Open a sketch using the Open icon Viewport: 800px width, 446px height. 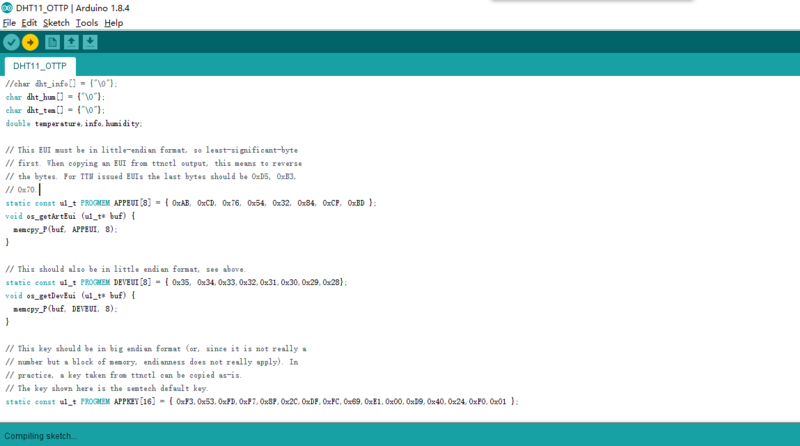[71, 42]
